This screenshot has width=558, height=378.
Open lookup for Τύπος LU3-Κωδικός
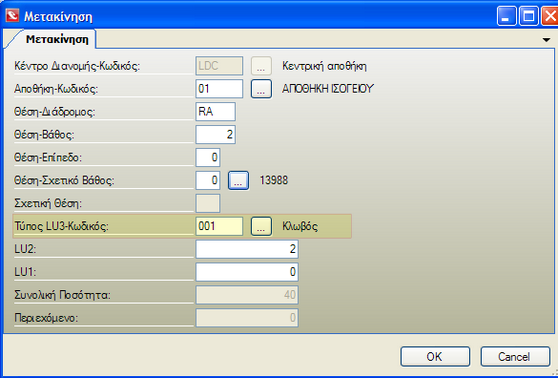pos(261,226)
